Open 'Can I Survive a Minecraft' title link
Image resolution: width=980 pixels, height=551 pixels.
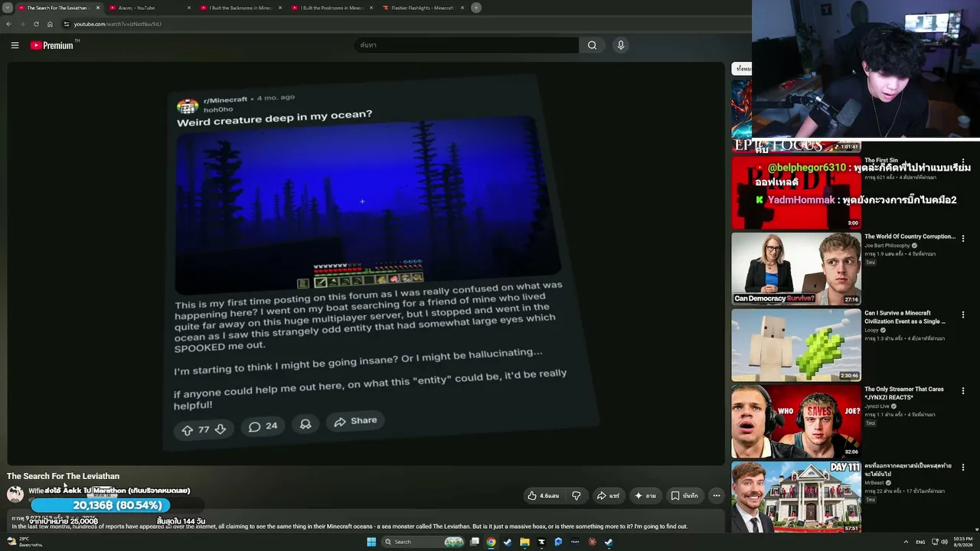pos(905,317)
